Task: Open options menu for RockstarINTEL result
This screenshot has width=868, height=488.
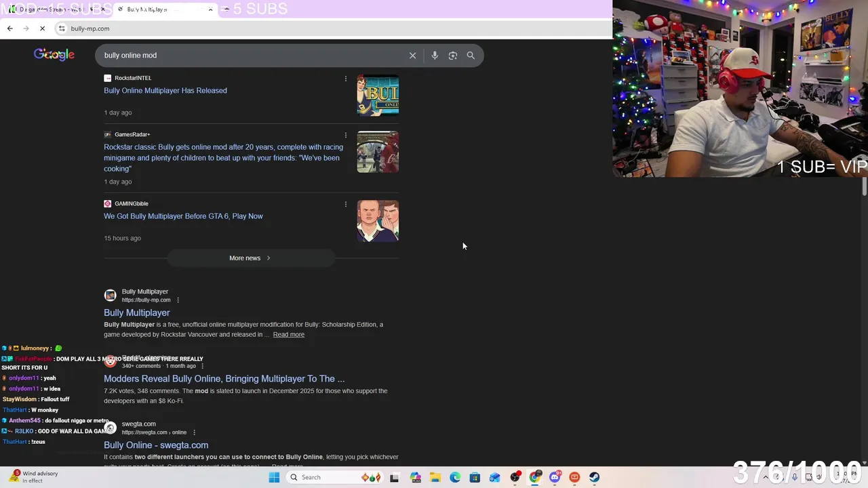Action: (345, 79)
